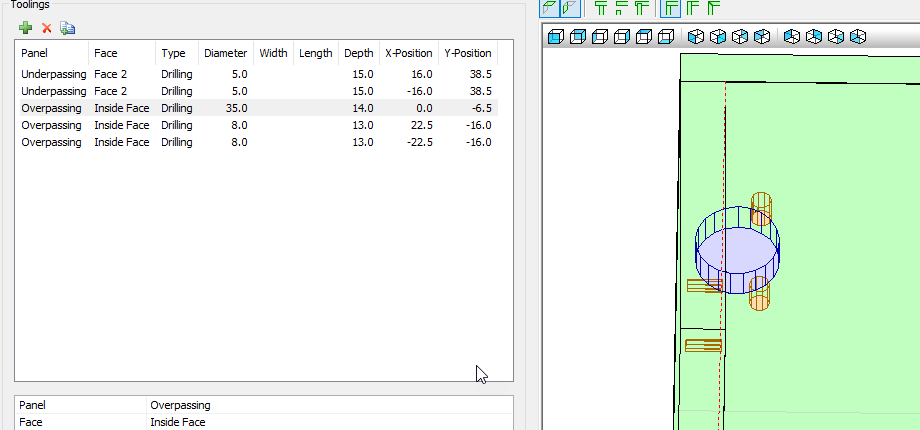Click the Panel property label in the grid
Viewport: 920px width, 430px height.
(32, 405)
